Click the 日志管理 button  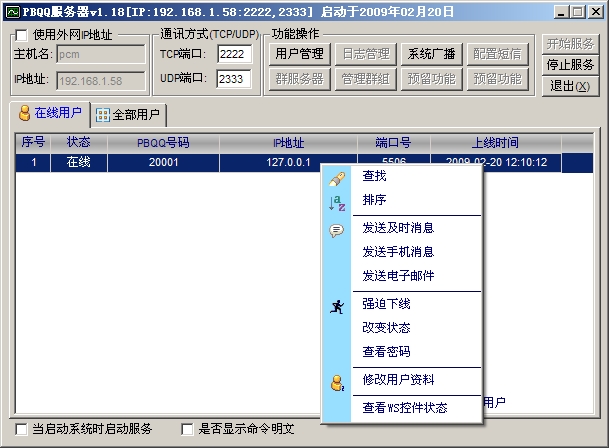[x=365, y=54]
